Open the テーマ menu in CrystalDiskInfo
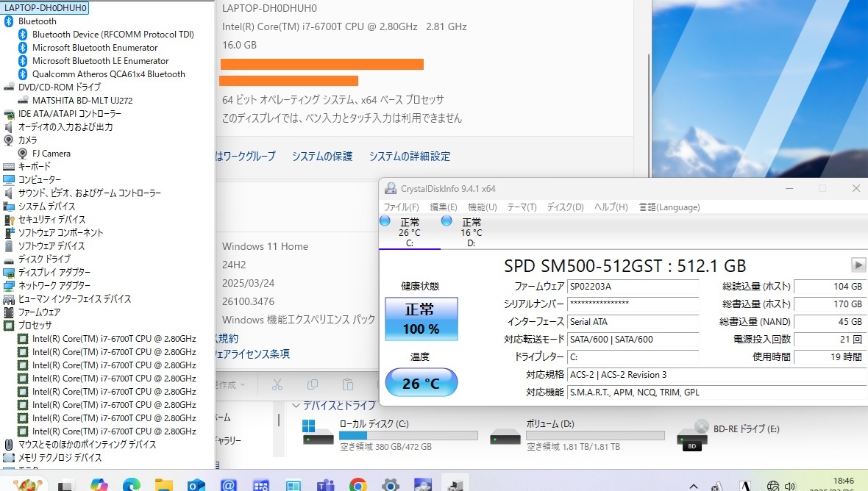Screen dimensions: 868x491 click(x=521, y=207)
